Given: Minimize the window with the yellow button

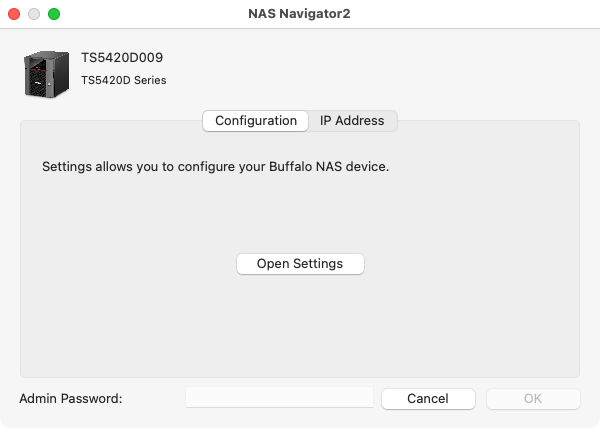Looking at the screenshot, I should [35, 15].
